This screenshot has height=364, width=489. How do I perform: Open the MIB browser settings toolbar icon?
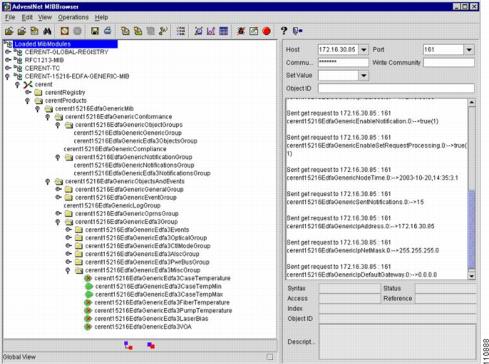tap(64, 31)
